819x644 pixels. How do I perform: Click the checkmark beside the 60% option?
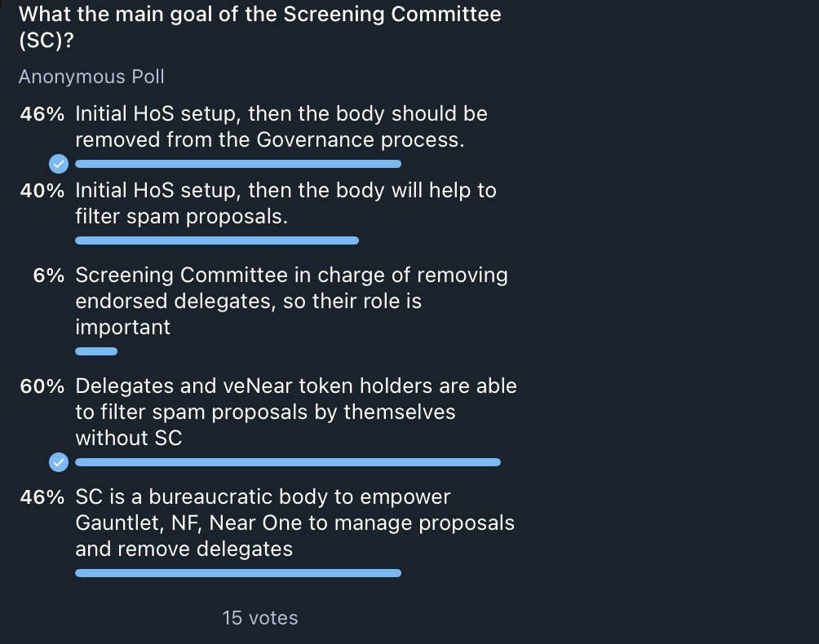tap(59, 462)
